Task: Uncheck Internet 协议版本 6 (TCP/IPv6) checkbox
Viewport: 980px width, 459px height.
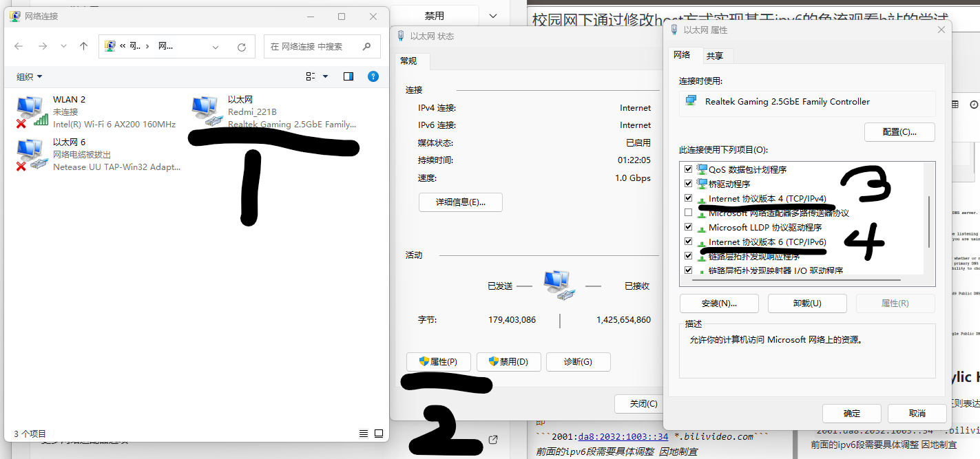Action: [688, 242]
